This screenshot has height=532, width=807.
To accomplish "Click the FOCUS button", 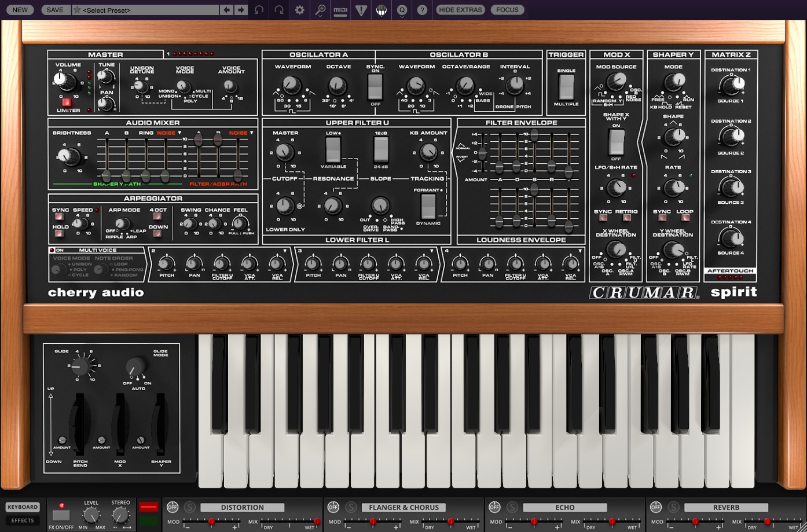I will [507, 10].
